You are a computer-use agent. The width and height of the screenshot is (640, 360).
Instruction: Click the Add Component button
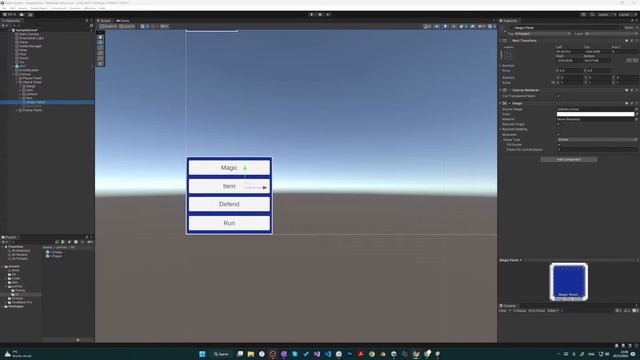click(569, 160)
